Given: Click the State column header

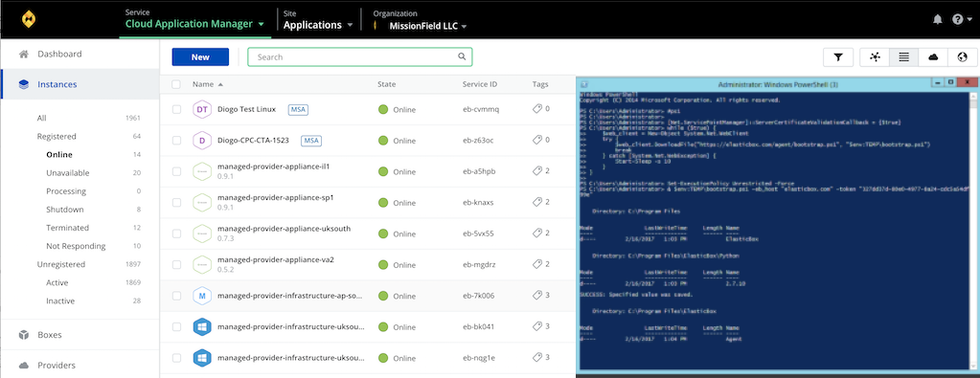Looking at the screenshot, I should click(x=386, y=84).
